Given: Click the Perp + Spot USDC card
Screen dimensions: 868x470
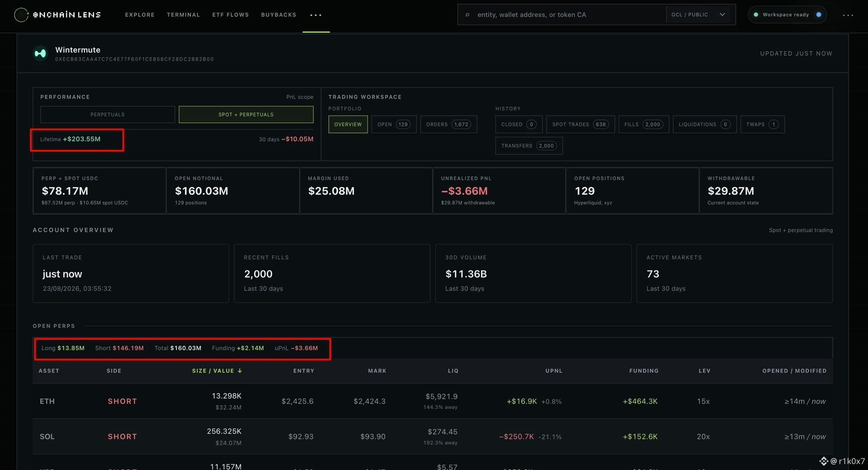Looking at the screenshot, I should [x=99, y=191].
